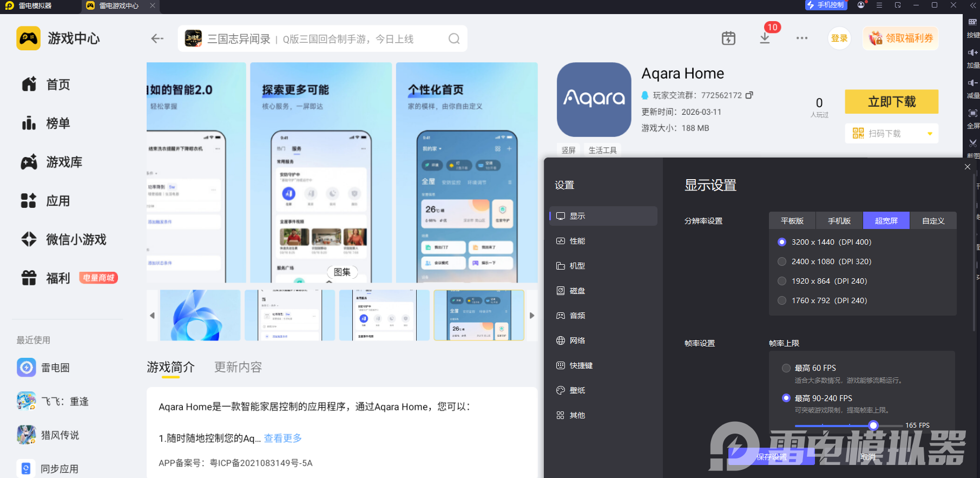
Task: Open 性能 performance settings
Action: (x=603, y=241)
